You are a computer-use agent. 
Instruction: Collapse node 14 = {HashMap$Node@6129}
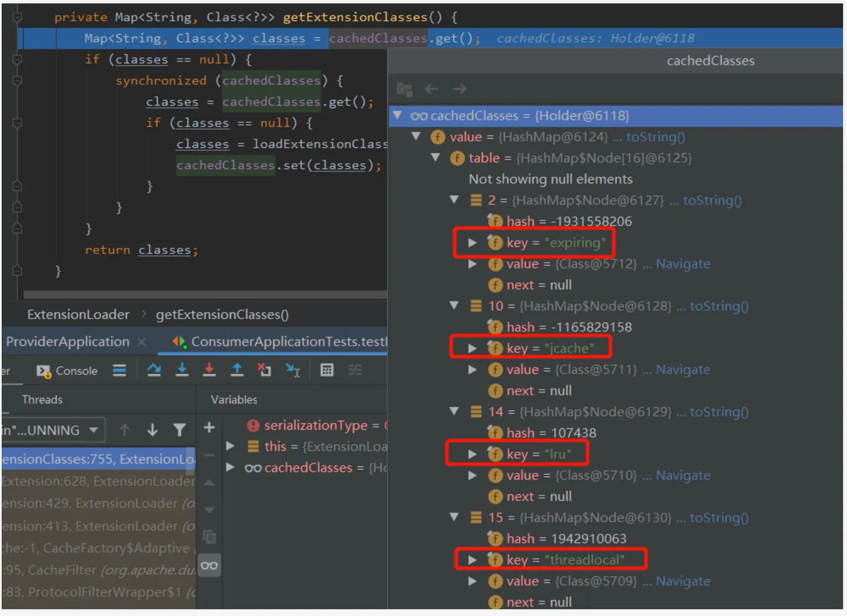click(454, 411)
